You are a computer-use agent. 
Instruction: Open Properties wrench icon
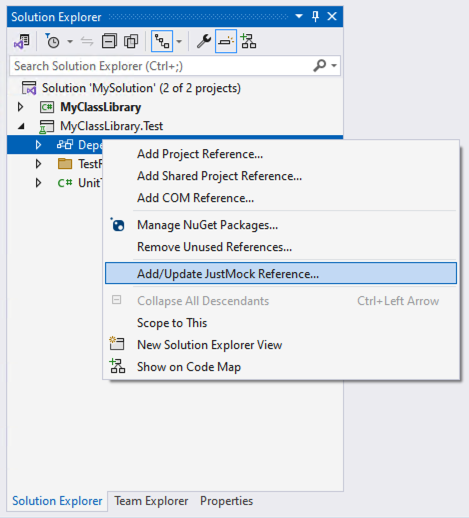point(203,41)
